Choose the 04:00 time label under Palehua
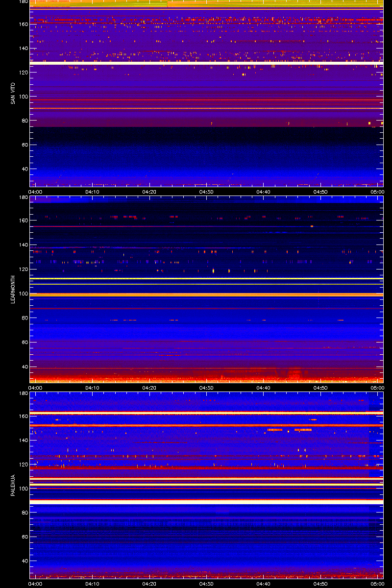392x588 pixels. [x=36, y=584]
